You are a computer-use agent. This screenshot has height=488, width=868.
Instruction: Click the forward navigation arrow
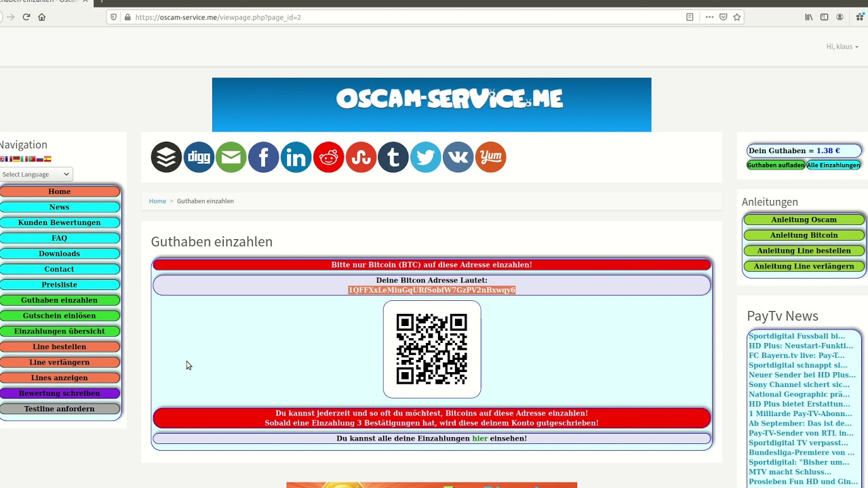10,17
